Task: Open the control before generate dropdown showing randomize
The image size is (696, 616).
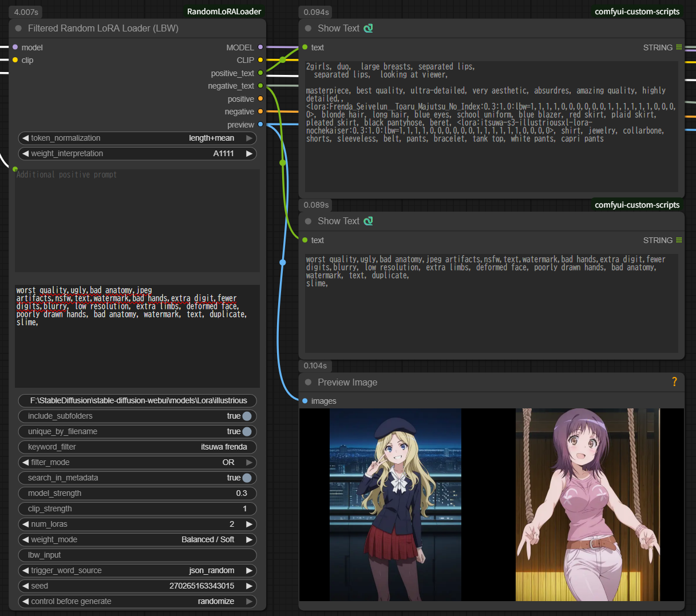Action: [x=137, y=601]
